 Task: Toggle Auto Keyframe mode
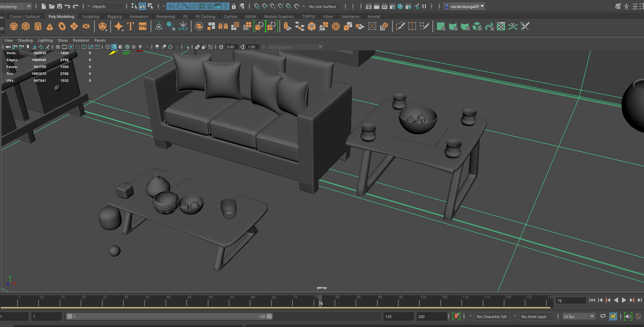tap(613, 316)
